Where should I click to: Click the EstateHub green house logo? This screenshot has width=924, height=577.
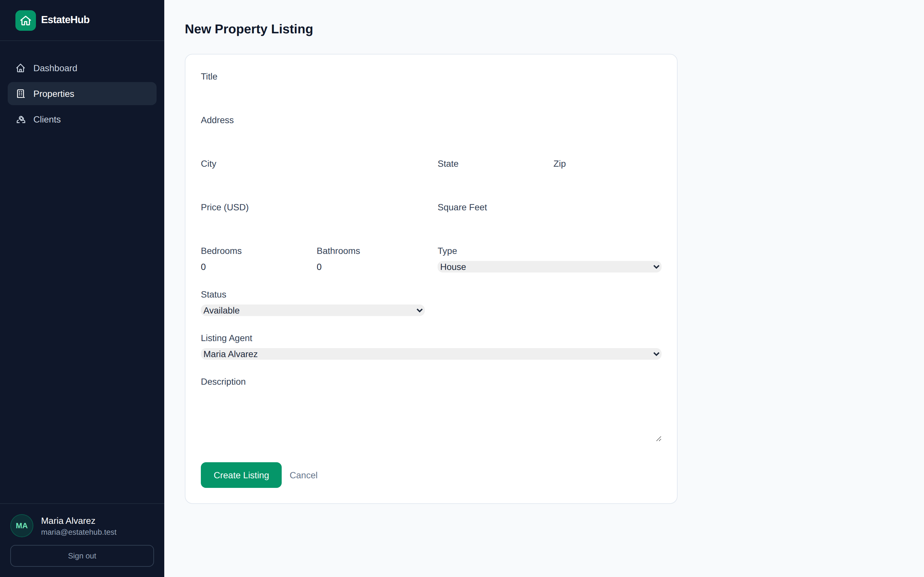pyautogui.click(x=26, y=20)
